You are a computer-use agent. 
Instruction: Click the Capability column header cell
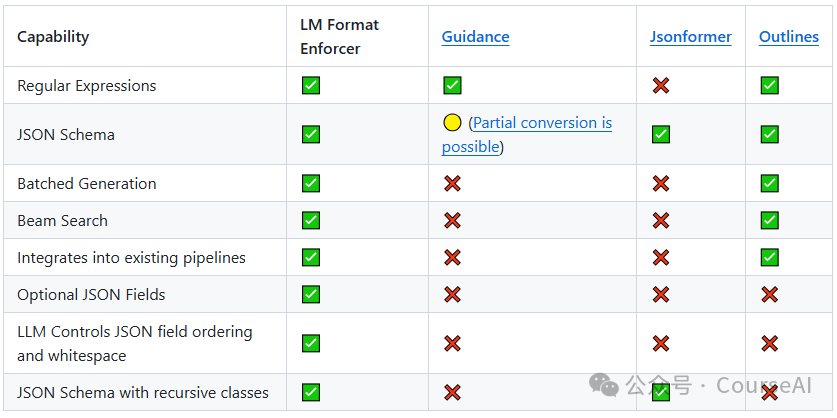[53, 37]
